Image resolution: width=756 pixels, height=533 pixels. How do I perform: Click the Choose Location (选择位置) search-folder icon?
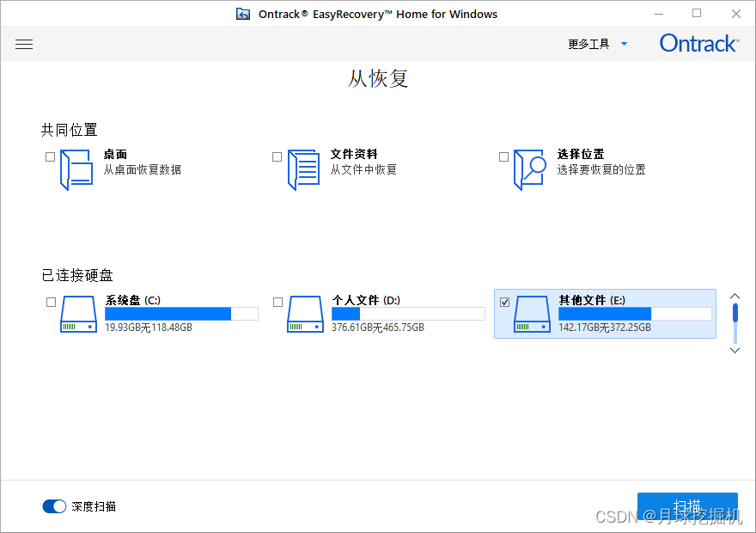(x=530, y=170)
